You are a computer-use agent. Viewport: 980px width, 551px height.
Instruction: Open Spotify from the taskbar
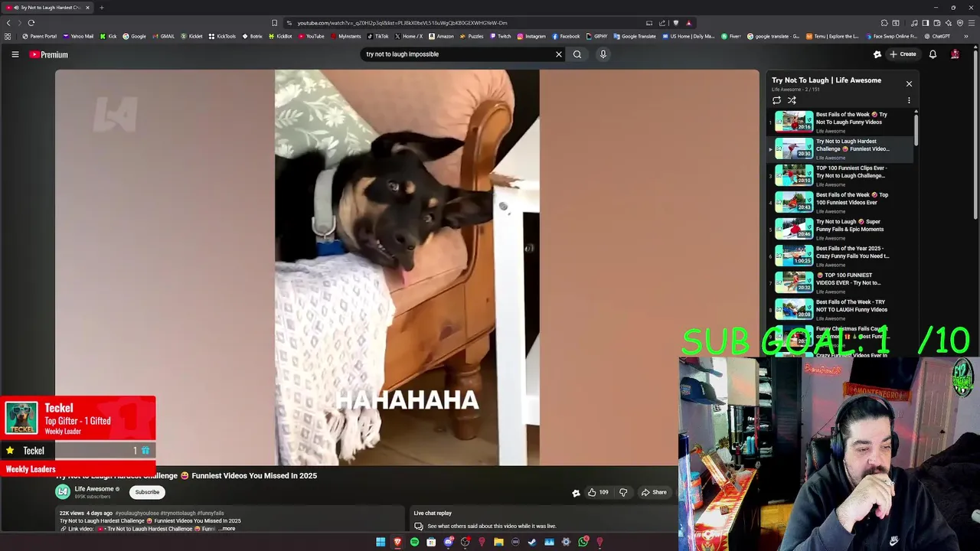[414, 542]
